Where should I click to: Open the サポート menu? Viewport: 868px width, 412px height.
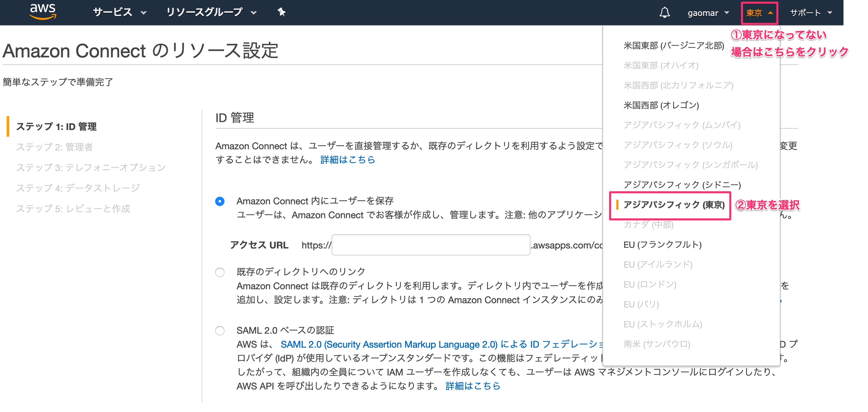click(x=810, y=13)
